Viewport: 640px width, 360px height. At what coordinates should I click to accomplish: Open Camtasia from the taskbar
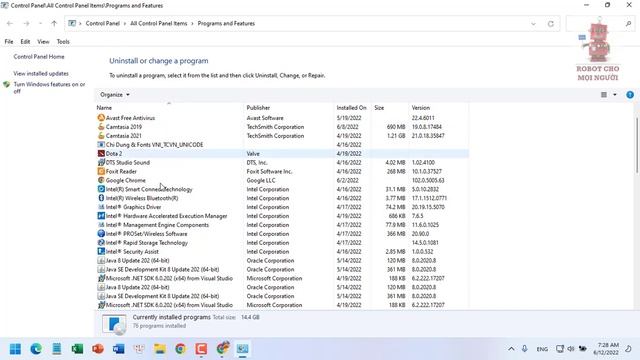(x=201, y=349)
